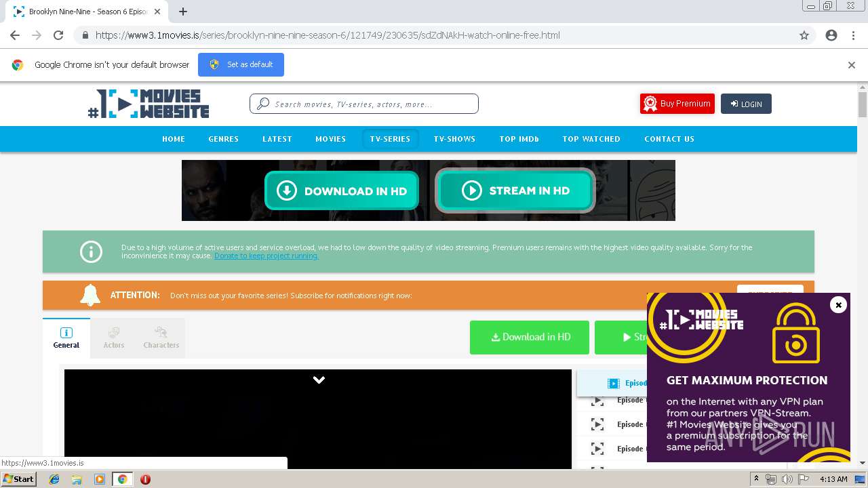Click the network tray icon
This screenshot has height=488, width=868.
pos(771,479)
